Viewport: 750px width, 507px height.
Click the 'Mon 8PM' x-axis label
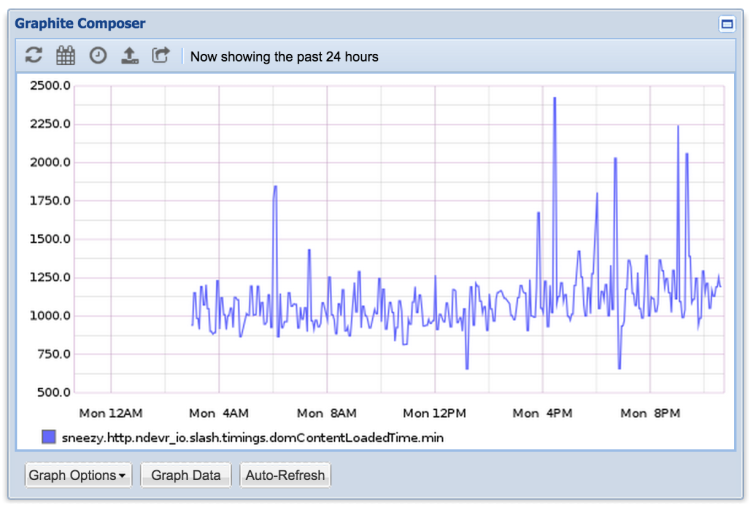pos(650,412)
